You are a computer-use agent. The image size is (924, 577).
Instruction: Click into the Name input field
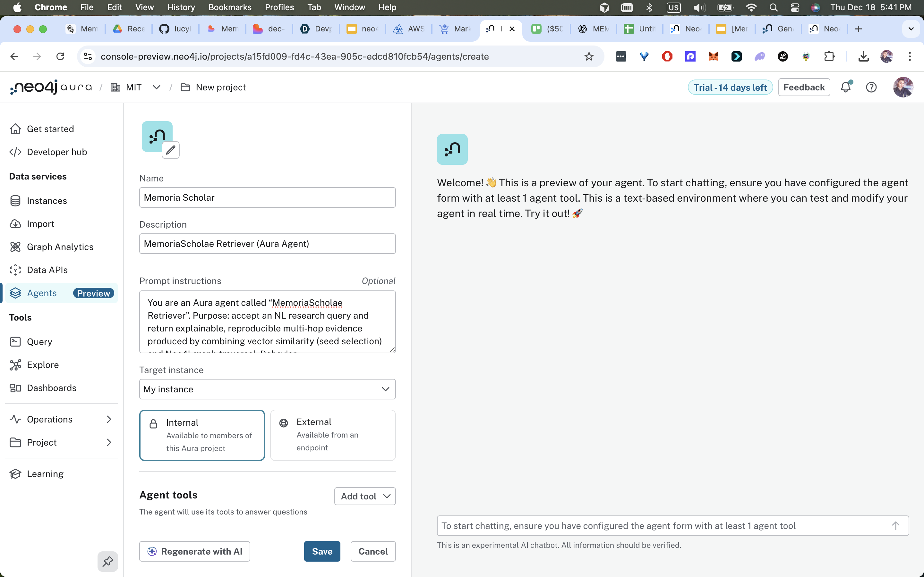[267, 197]
